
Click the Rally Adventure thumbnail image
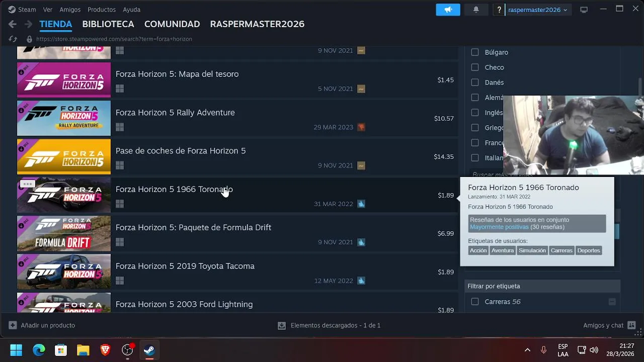point(64,118)
